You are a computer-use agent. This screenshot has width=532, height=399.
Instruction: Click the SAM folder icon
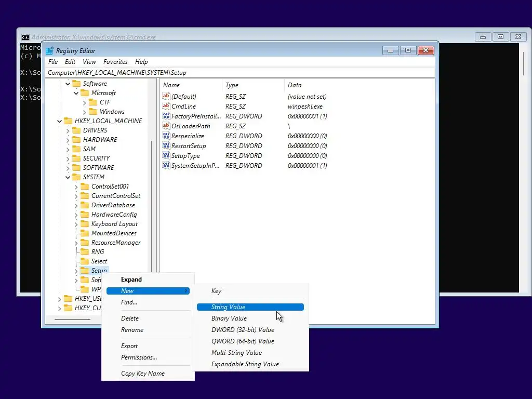point(77,149)
